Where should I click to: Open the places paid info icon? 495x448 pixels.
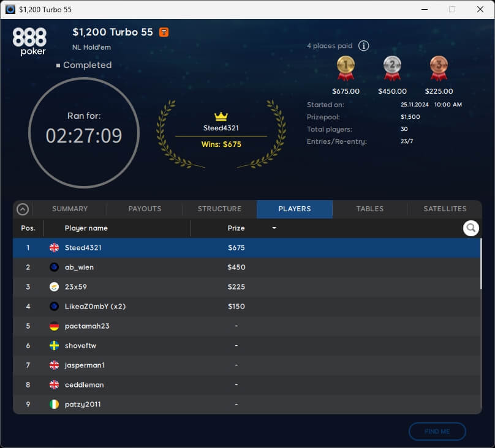[363, 46]
